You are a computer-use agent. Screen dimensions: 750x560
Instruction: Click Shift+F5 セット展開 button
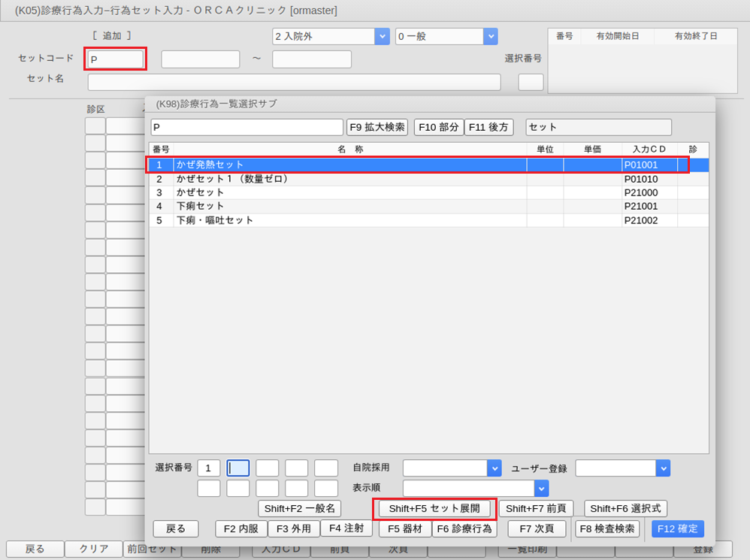coord(434,509)
